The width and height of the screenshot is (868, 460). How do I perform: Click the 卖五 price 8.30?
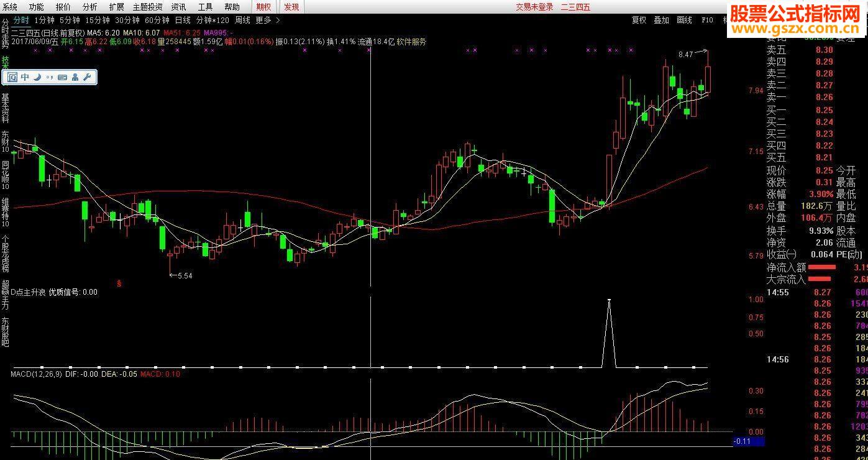pyautogui.click(x=825, y=50)
